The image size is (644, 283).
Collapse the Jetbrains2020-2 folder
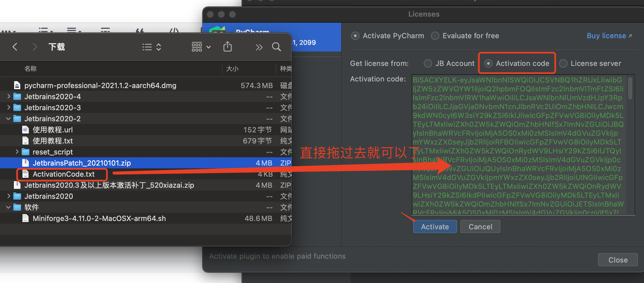point(8,119)
